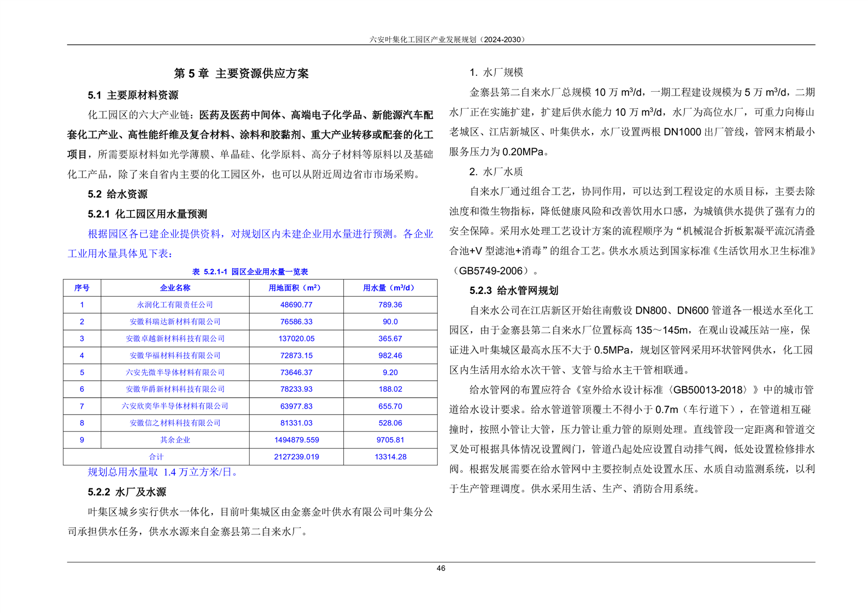
Task: Click the 用水量（m³/d）column header
Action: (x=390, y=288)
